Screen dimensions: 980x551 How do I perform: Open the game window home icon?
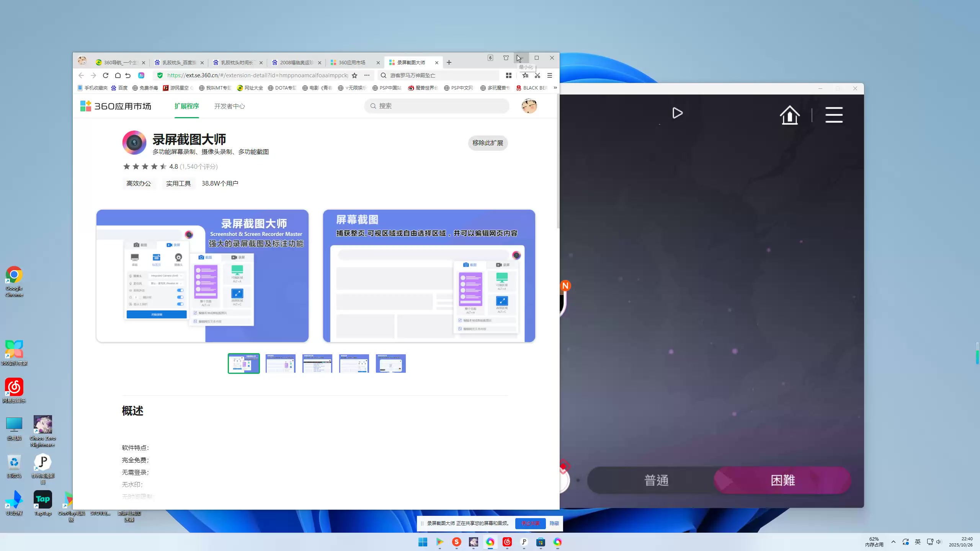coord(790,115)
